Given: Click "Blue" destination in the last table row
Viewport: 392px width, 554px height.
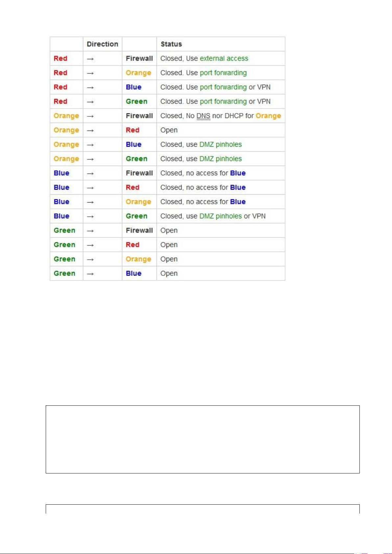Looking at the screenshot, I should [x=134, y=274].
